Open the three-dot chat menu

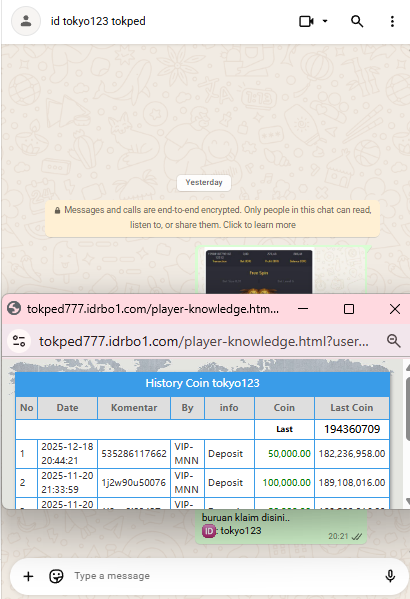click(392, 21)
